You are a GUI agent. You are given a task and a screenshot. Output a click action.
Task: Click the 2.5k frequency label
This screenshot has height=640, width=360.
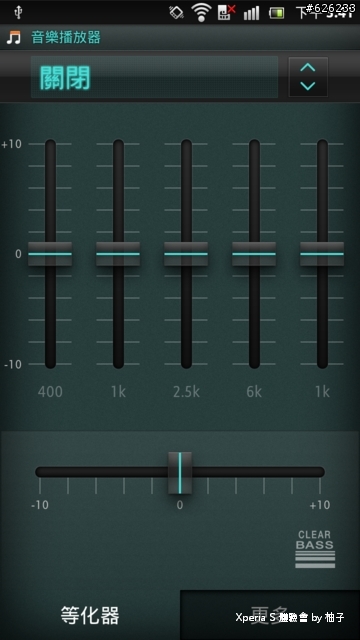click(186, 392)
